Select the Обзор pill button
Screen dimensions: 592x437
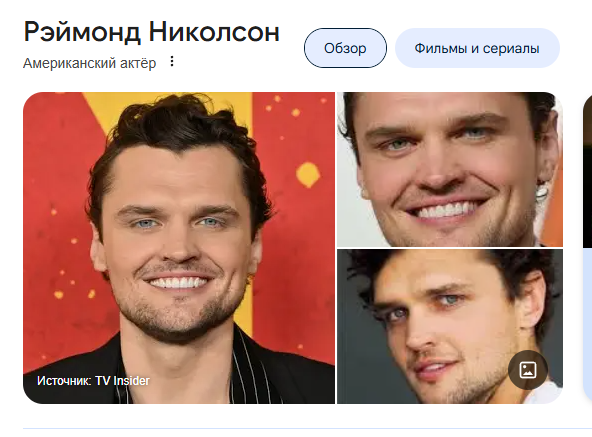[x=345, y=48]
